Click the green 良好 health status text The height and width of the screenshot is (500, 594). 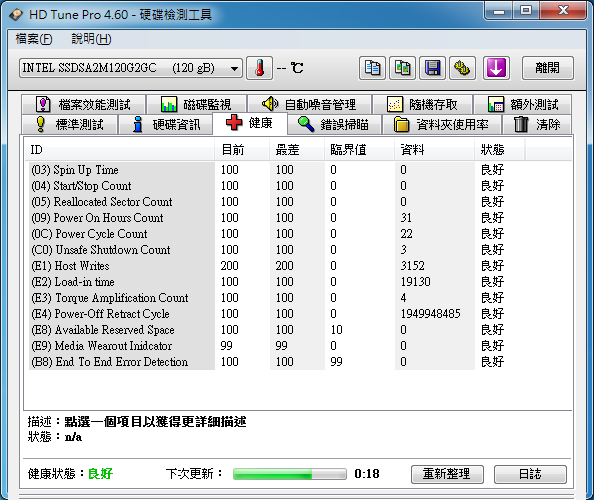tap(100, 473)
